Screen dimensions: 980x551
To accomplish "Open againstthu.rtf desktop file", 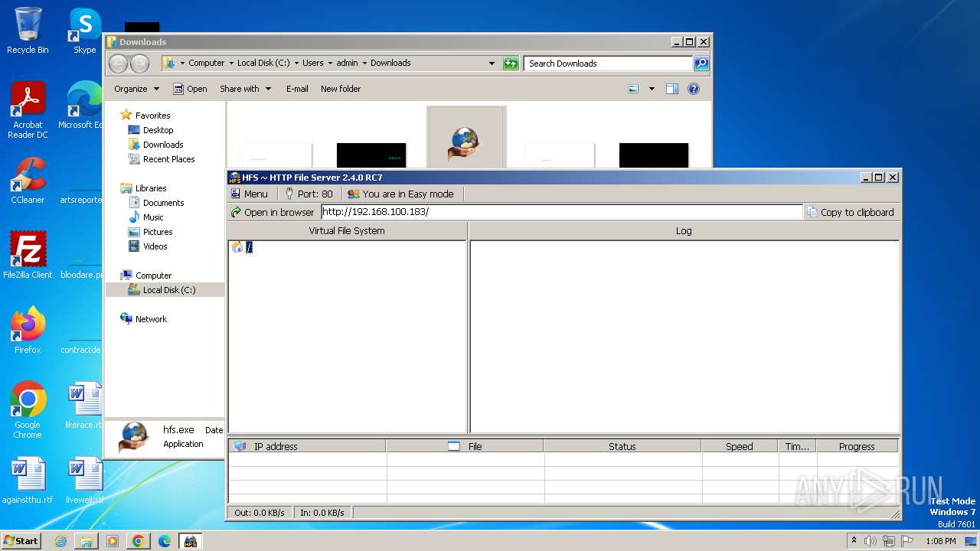I will pyautogui.click(x=28, y=480).
